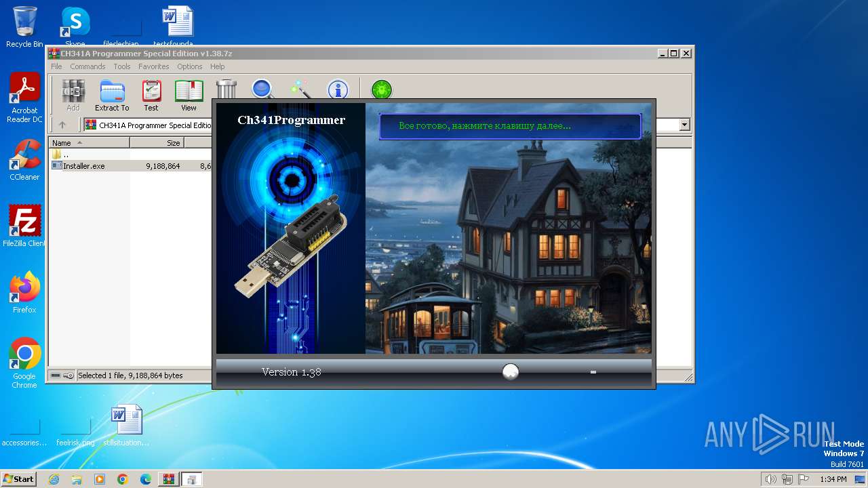Click the Version 1.38 label
This screenshot has width=868, height=488.
tap(292, 371)
